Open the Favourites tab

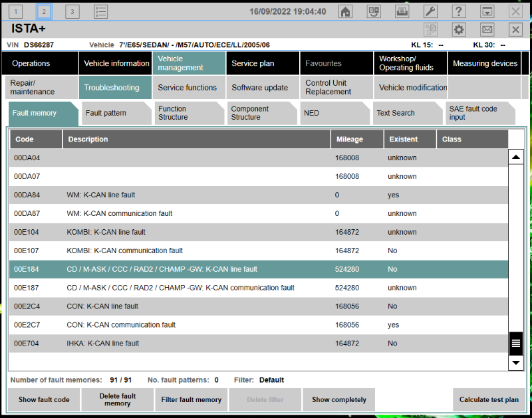click(336, 63)
